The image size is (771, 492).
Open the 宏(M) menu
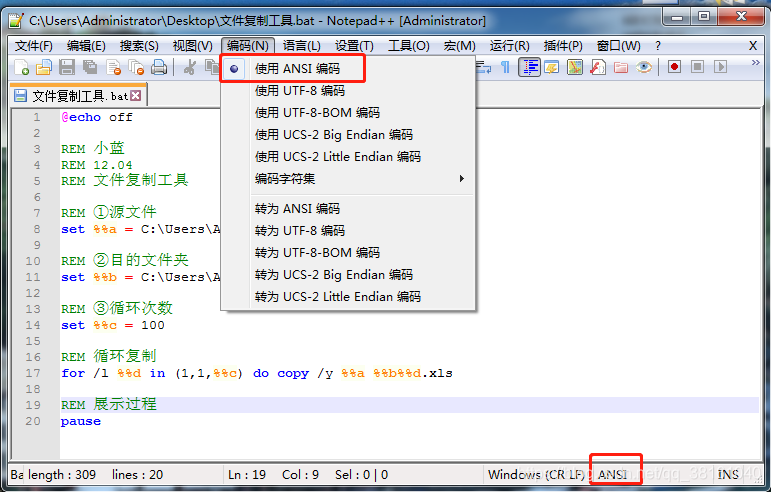[x=460, y=46]
